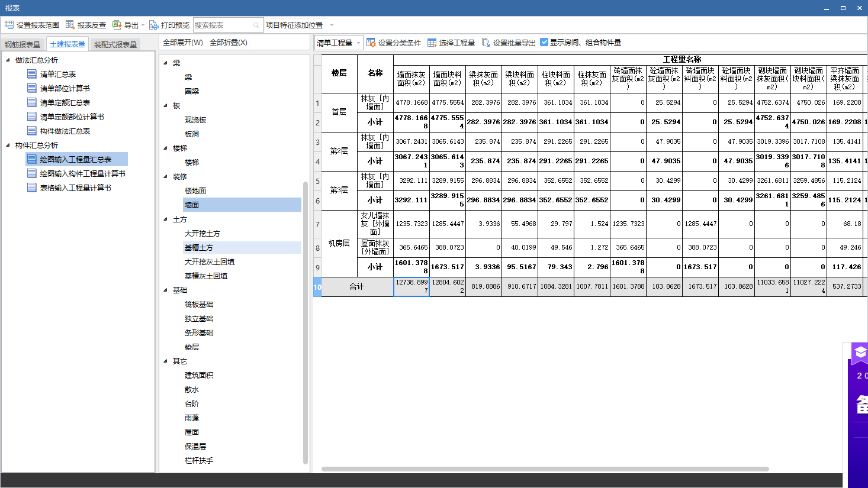Viewport: 868px width, 488px height.
Task: Collapse the 装修 category node
Action: tap(166, 176)
